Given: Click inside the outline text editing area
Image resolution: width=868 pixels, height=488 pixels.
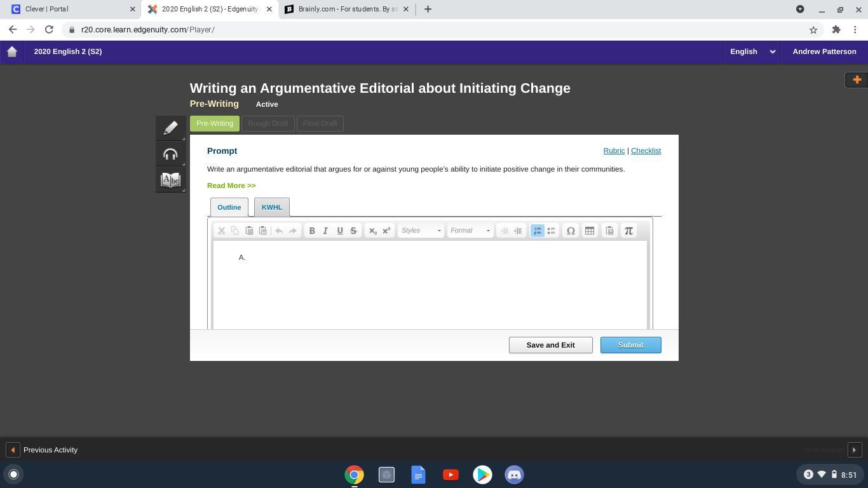Looking at the screenshot, I should 430,286.
